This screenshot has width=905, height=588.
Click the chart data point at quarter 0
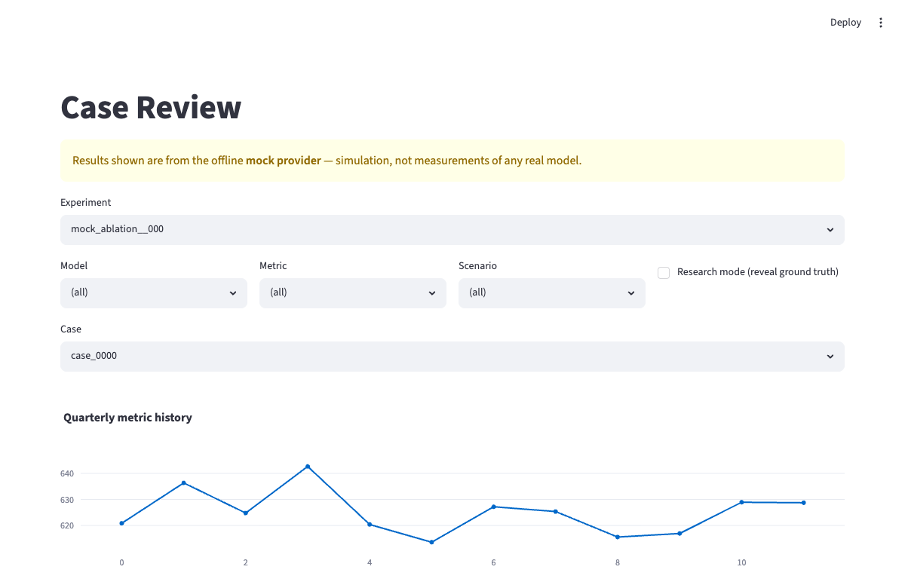pyautogui.click(x=121, y=523)
